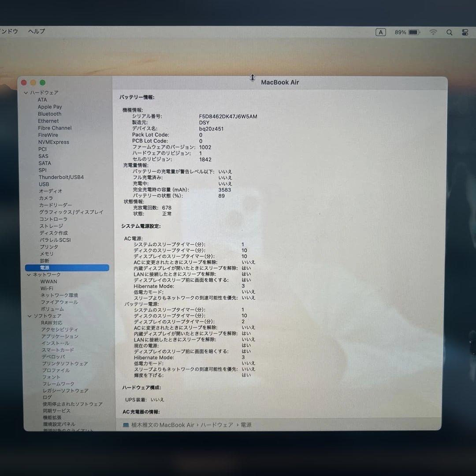Click ハードウェア in the breadcrumb path
The height and width of the screenshot is (476, 476).
click(x=217, y=425)
